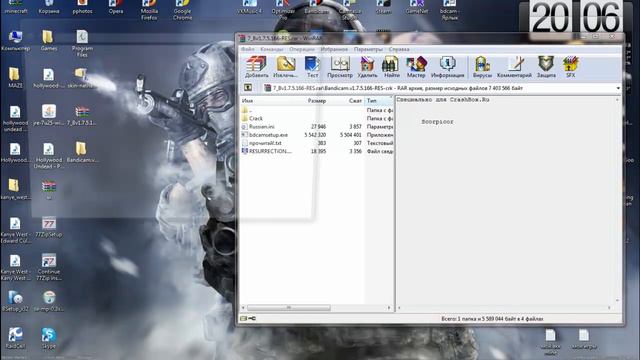Open the Найти (Find) tool
Image resolution: width=640 pixels, height=360 pixels.
[391, 67]
